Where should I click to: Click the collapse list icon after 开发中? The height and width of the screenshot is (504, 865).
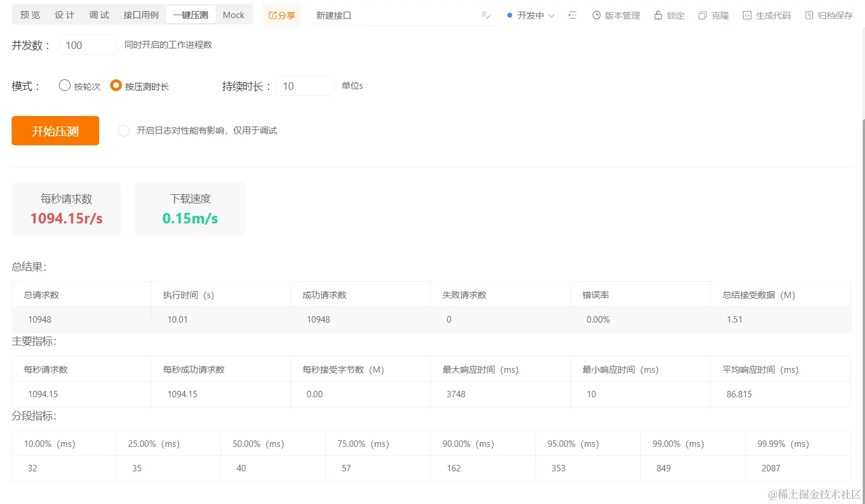(572, 15)
